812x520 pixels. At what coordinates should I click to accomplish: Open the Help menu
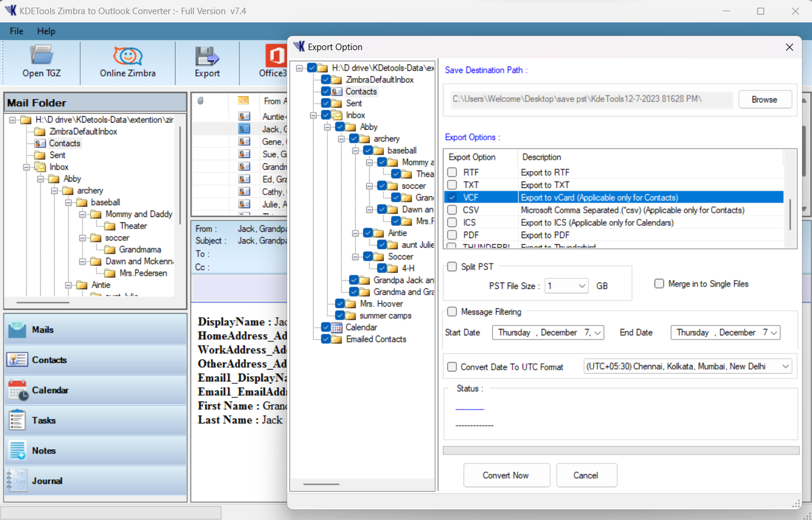pos(46,31)
